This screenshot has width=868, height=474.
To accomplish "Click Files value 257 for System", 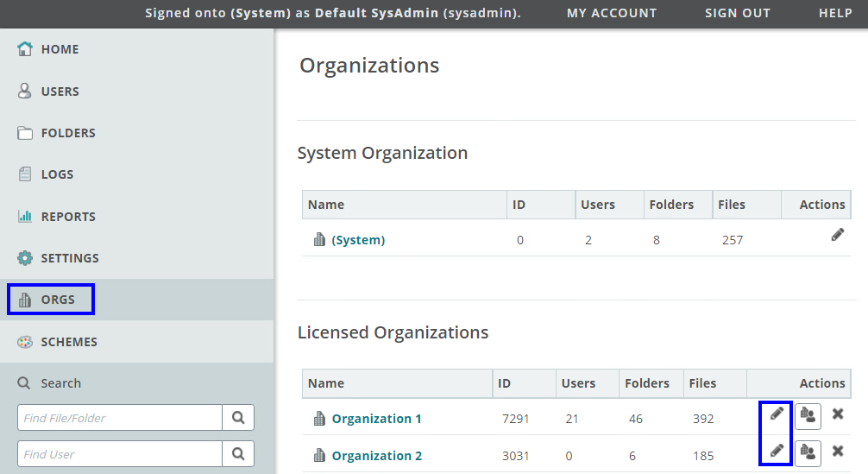I will [733, 240].
